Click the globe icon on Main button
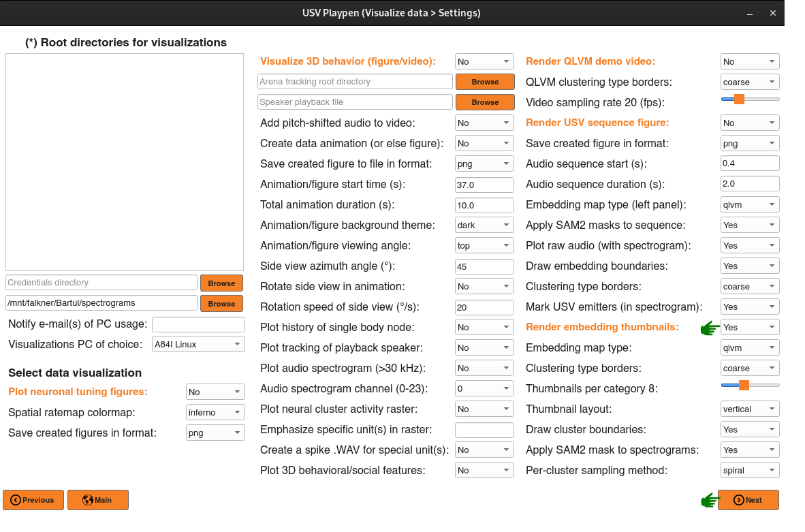Viewport: 805px width, 532px height. tap(88, 500)
